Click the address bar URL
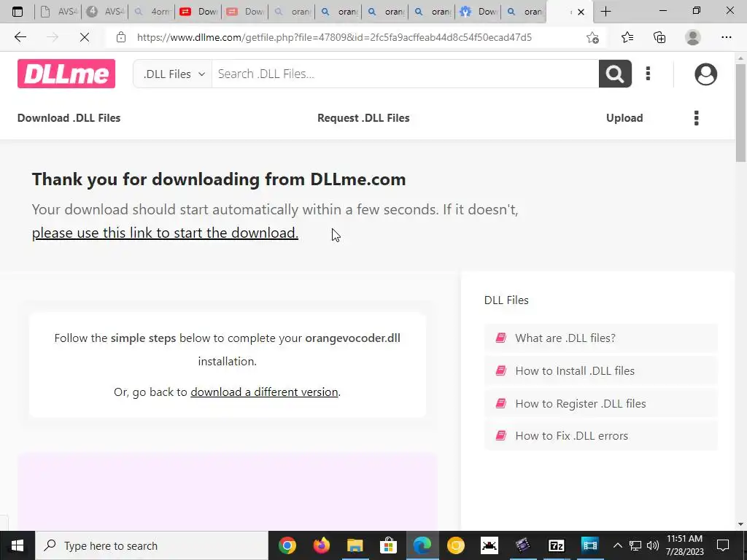This screenshot has width=747, height=560. pyautogui.click(x=334, y=37)
